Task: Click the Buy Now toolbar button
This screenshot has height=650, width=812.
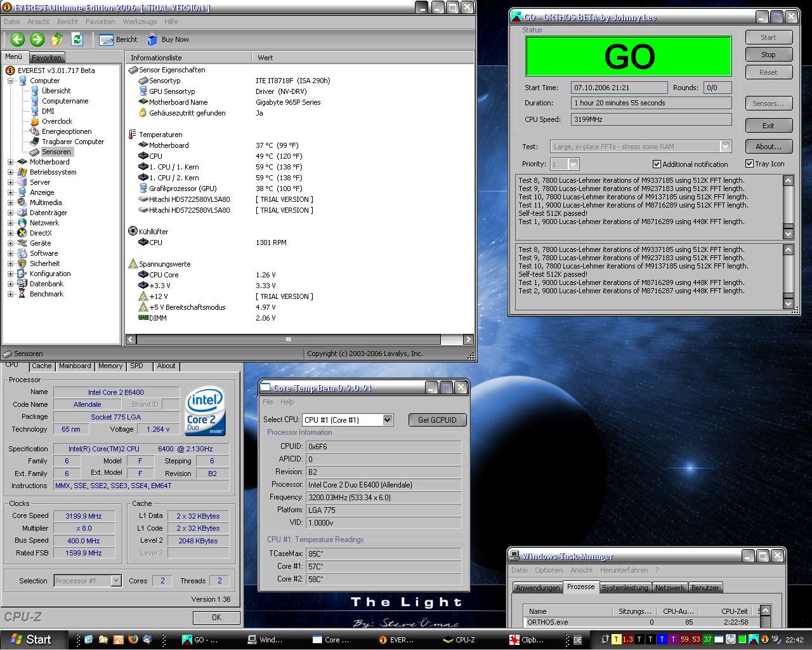Action: click(168, 39)
